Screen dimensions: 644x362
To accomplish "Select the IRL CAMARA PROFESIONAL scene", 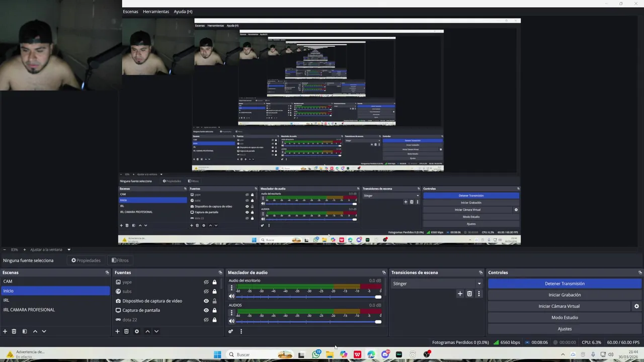I will point(55,310).
